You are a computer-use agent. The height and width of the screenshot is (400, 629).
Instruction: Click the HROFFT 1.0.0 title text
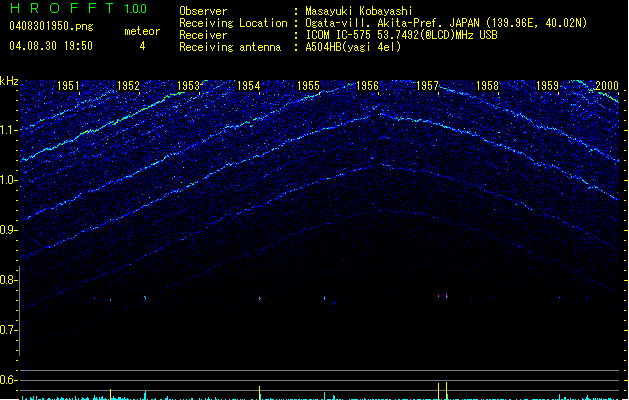coord(79,8)
